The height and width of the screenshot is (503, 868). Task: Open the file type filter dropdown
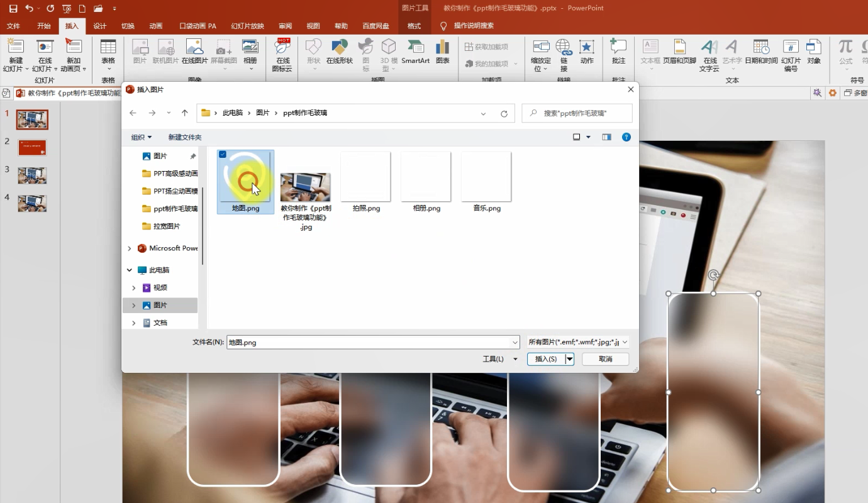pyautogui.click(x=578, y=342)
